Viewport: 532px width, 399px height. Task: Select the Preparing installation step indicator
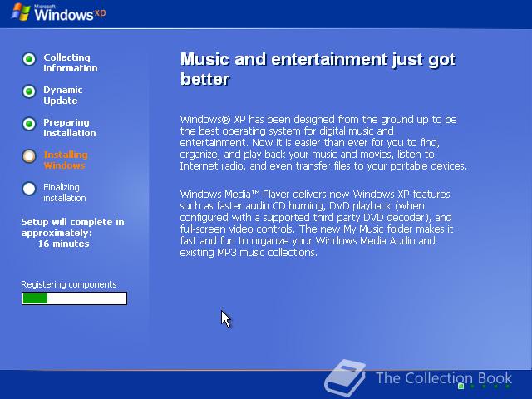click(29, 124)
